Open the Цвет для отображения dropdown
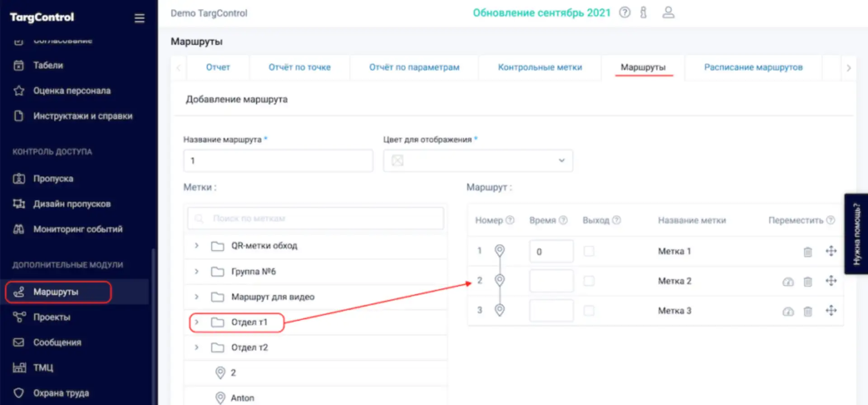868x405 pixels. click(478, 160)
